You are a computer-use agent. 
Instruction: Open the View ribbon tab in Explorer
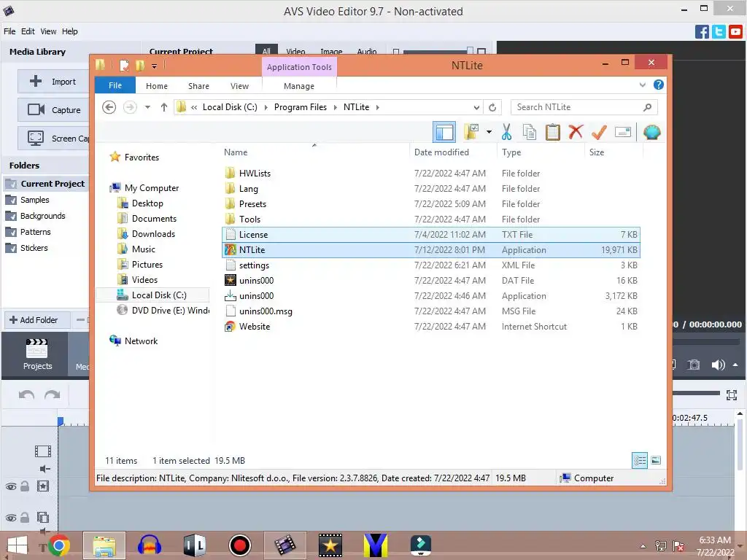pyautogui.click(x=239, y=86)
